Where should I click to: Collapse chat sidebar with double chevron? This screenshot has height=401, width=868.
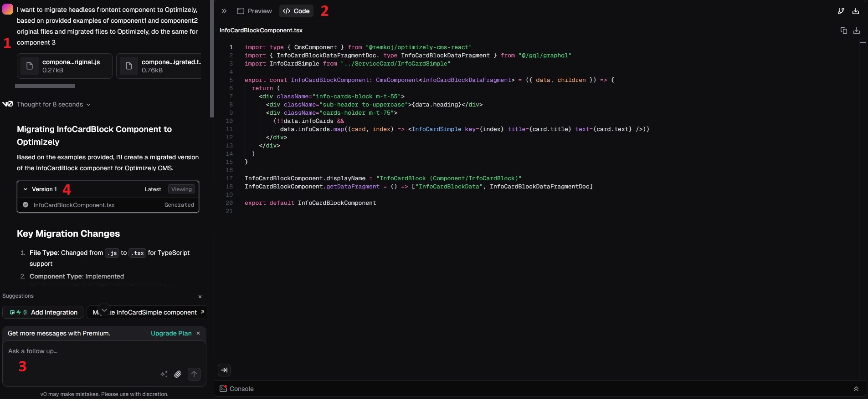click(x=224, y=11)
